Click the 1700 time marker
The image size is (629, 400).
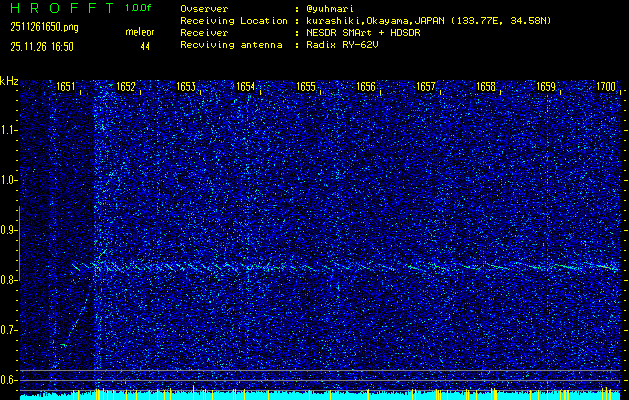coord(606,88)
